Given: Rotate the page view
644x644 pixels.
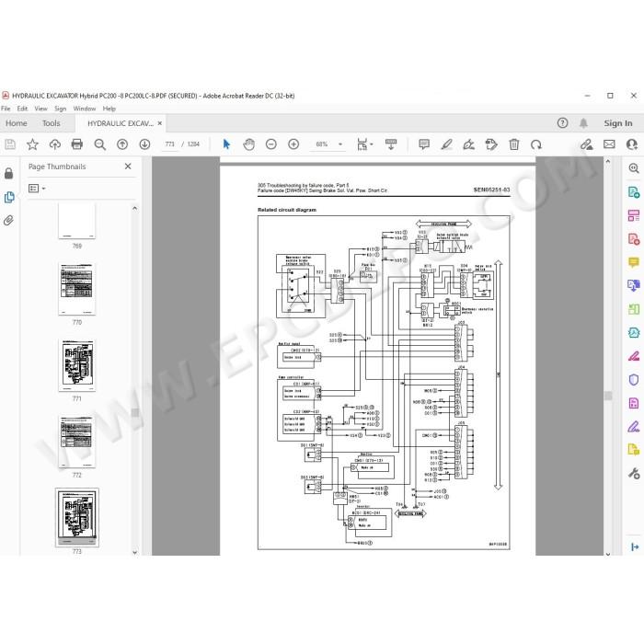Looking at the screenshot, I should tap(536, 144).
